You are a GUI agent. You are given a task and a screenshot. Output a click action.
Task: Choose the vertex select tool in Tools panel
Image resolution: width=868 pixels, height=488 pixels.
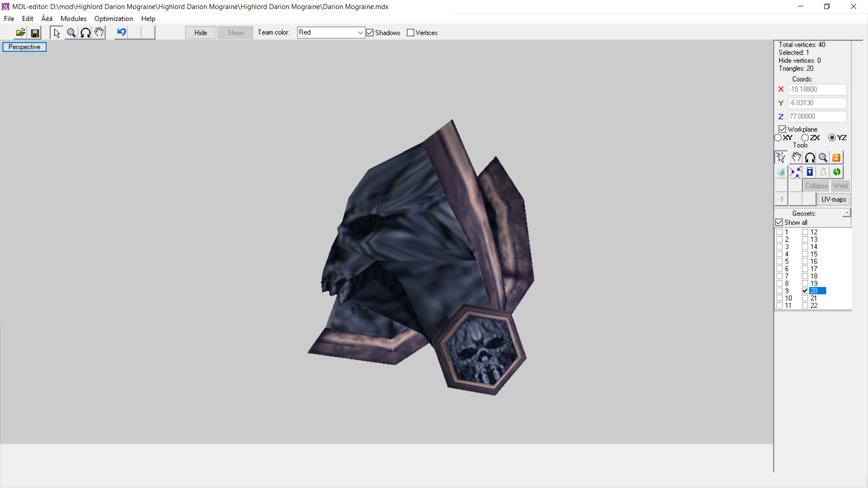(x=781, y=157)
